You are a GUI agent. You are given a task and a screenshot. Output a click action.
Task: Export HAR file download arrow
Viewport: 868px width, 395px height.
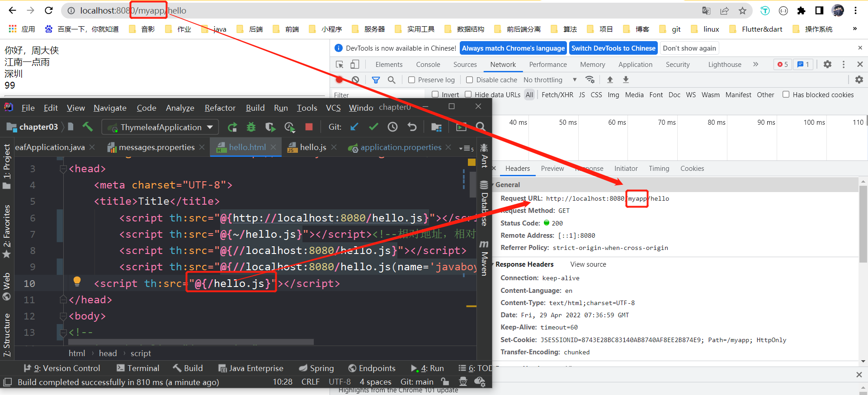626,80
